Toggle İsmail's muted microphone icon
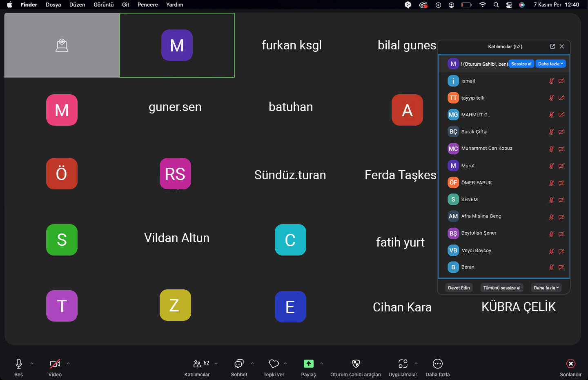The height and width of the screenshot is (380, 588). coord(551,81)
